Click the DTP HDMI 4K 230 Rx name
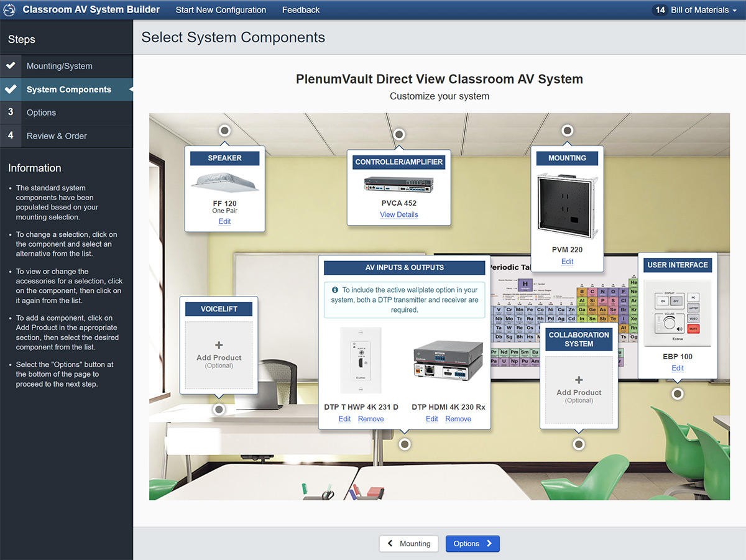 448,407
